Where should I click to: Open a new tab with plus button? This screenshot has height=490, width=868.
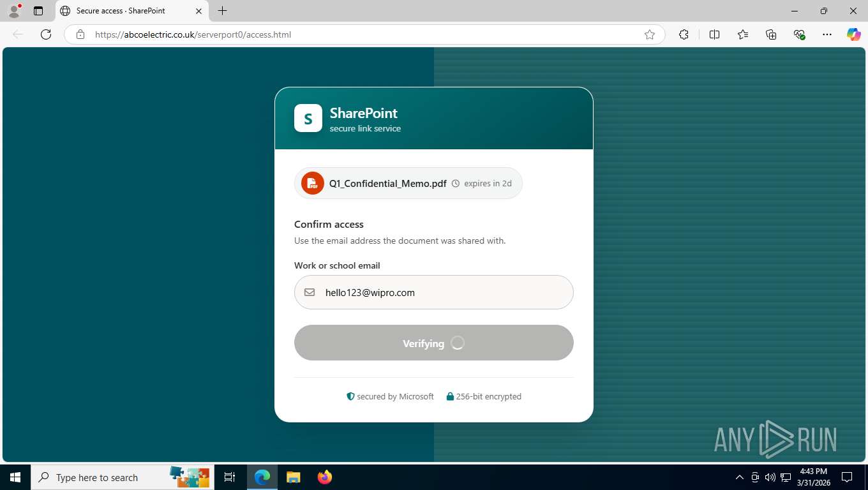(222, 11)
